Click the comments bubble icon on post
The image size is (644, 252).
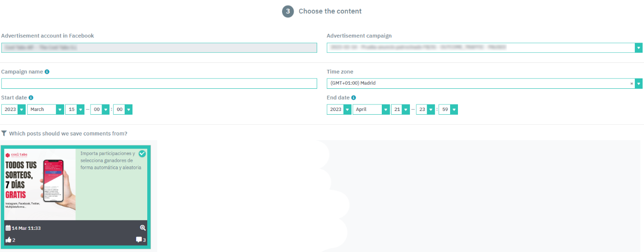[138, 240]
